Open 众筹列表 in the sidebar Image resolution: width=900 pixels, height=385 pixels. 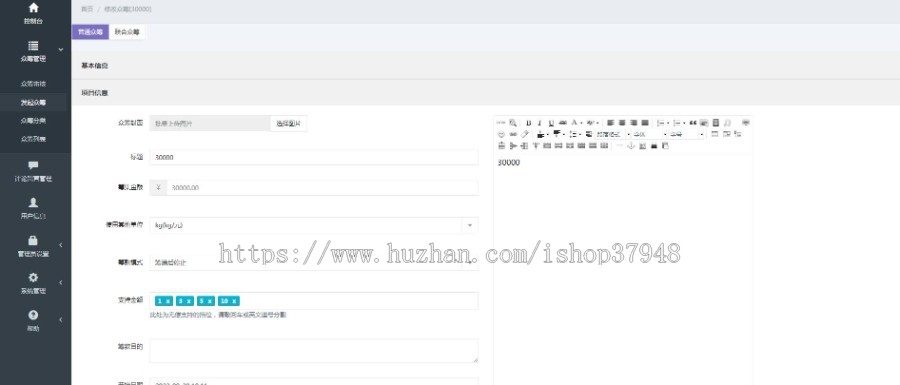point(33,139)
